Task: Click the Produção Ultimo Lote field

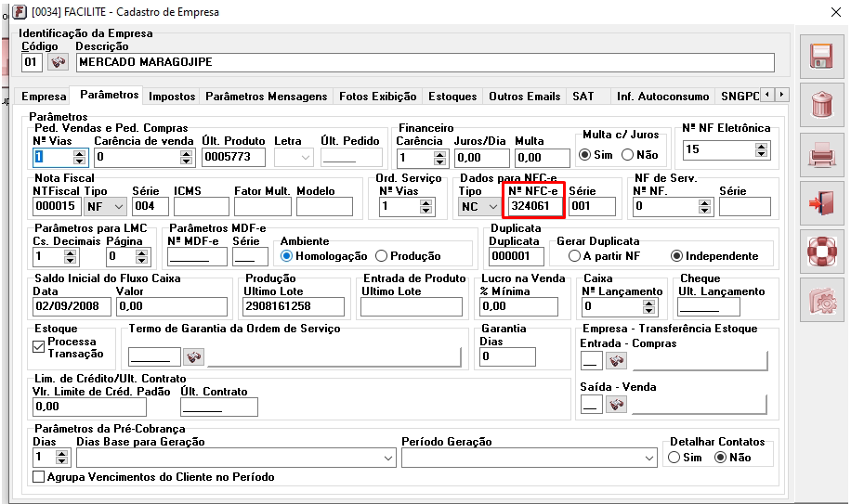Action: pos(293,306)
